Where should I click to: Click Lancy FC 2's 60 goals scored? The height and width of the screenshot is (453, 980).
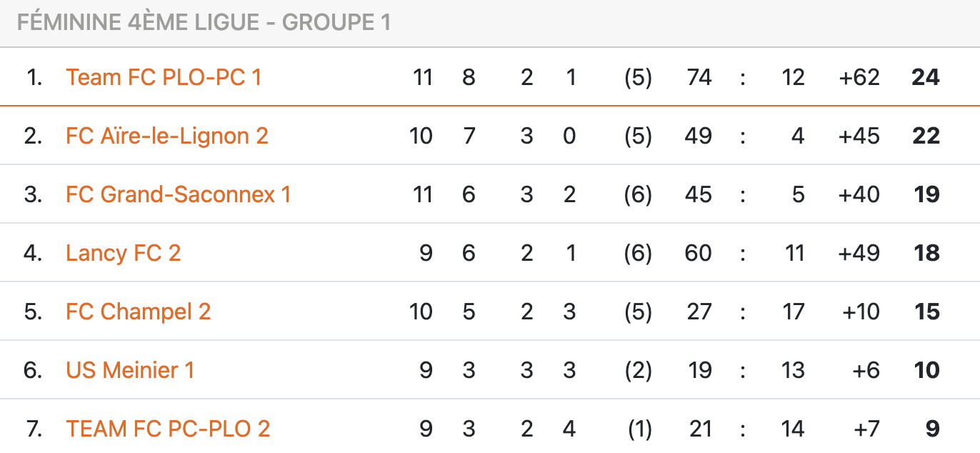699,253
